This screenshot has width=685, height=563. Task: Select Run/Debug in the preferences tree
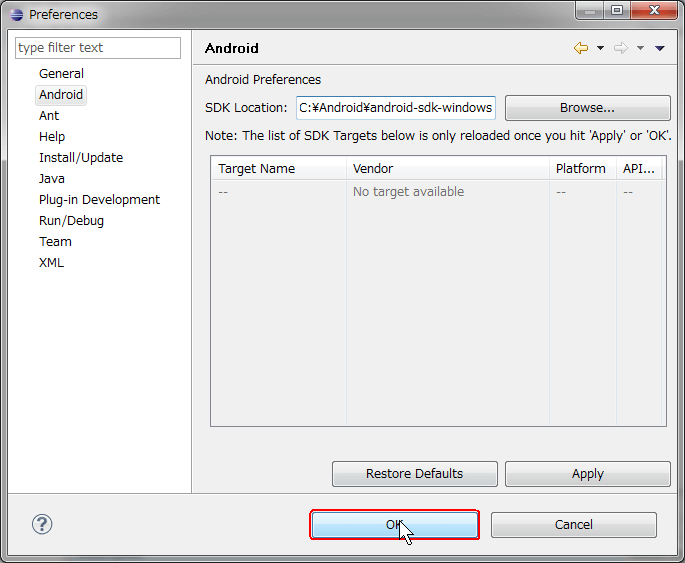click(71, 221)
